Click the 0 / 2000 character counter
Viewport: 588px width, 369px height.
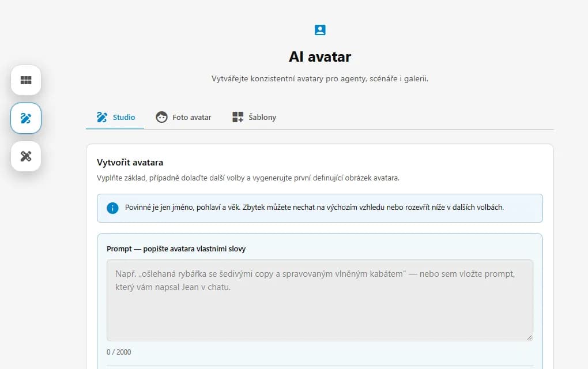tap(119, 352)
